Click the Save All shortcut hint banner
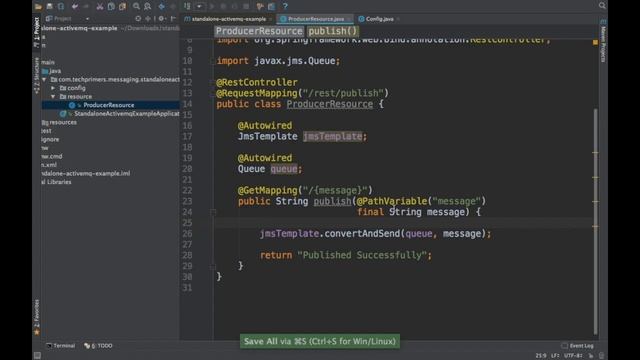 320,341
